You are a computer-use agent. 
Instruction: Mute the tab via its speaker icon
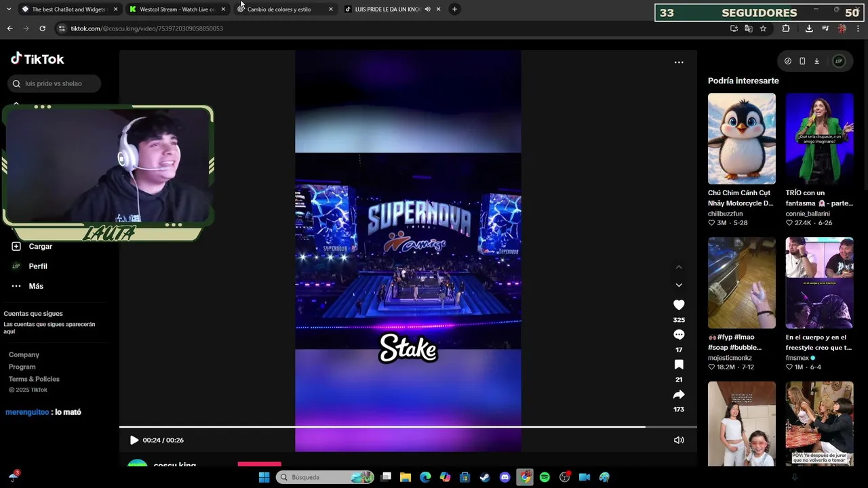point(427,9)
